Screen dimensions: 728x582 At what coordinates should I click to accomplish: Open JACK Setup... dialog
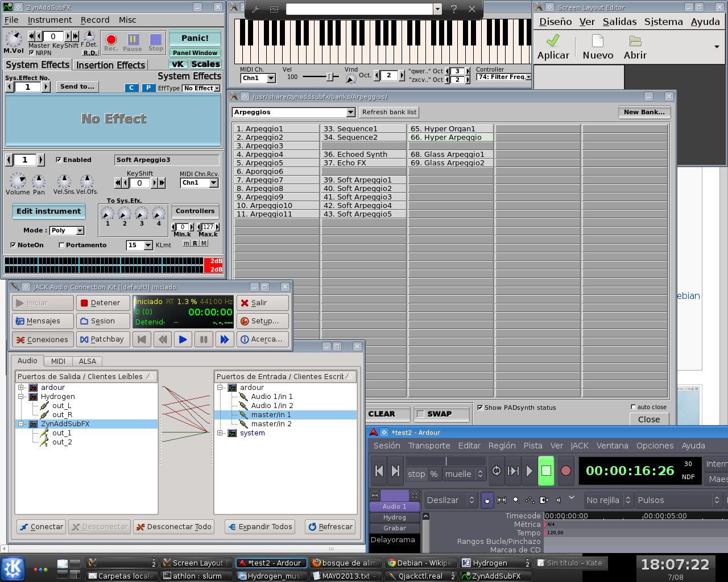click(262, 321)
